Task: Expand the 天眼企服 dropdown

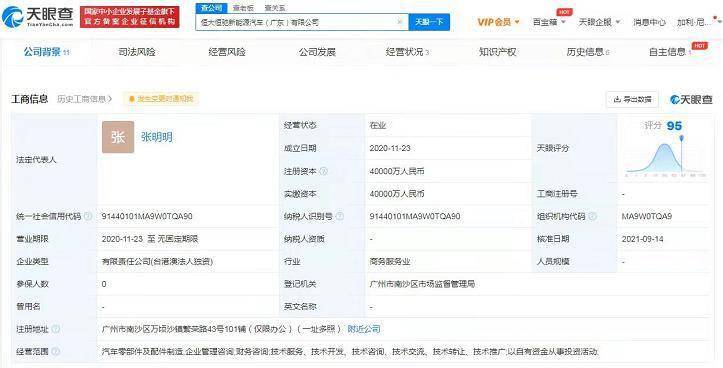Action: click(x=599, y=22)
